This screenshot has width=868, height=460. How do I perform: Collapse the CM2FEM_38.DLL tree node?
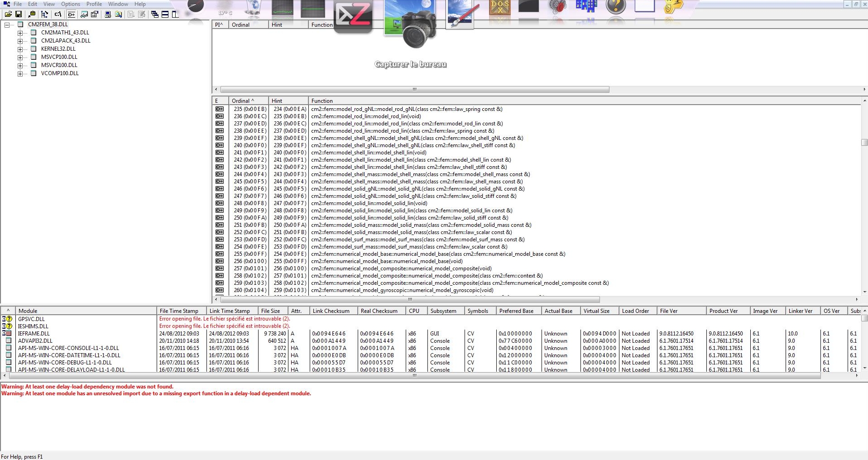pos(7,24)
